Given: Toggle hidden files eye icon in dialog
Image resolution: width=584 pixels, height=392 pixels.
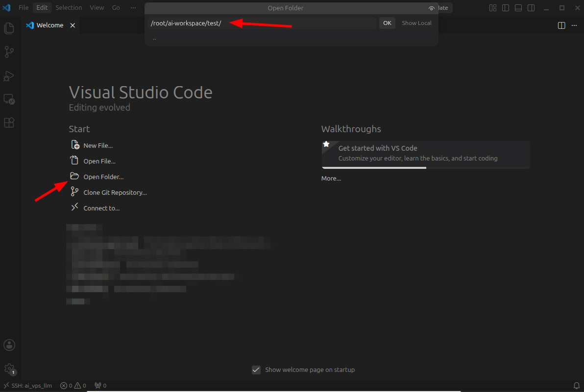Looking at the screenshot, I should 431,8.
